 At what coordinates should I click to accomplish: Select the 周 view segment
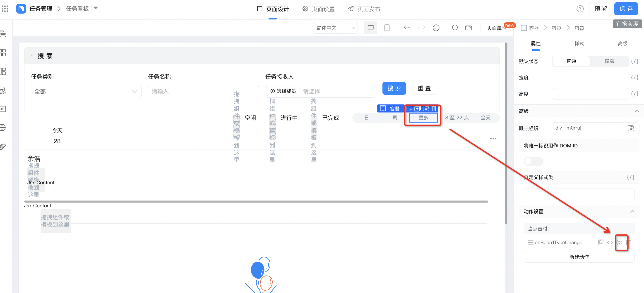pyautogui.click(x=395, y=118)
